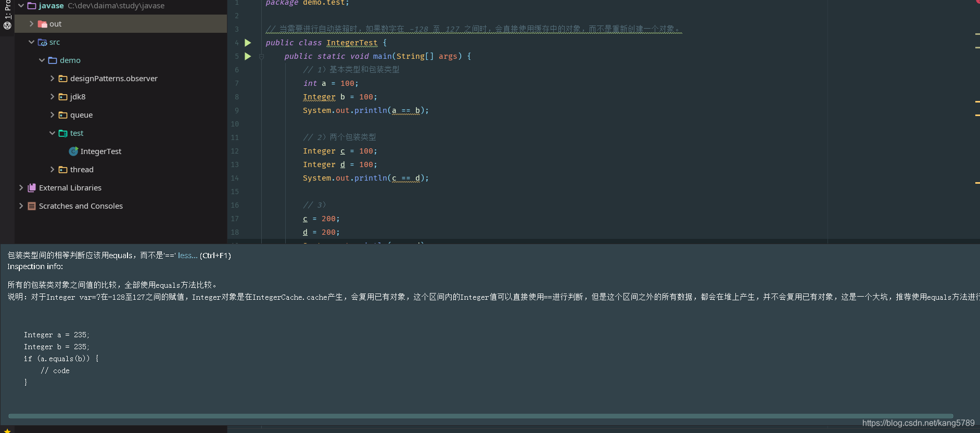Click the 'less...' link in the inspection popup

tap(187, 256)
